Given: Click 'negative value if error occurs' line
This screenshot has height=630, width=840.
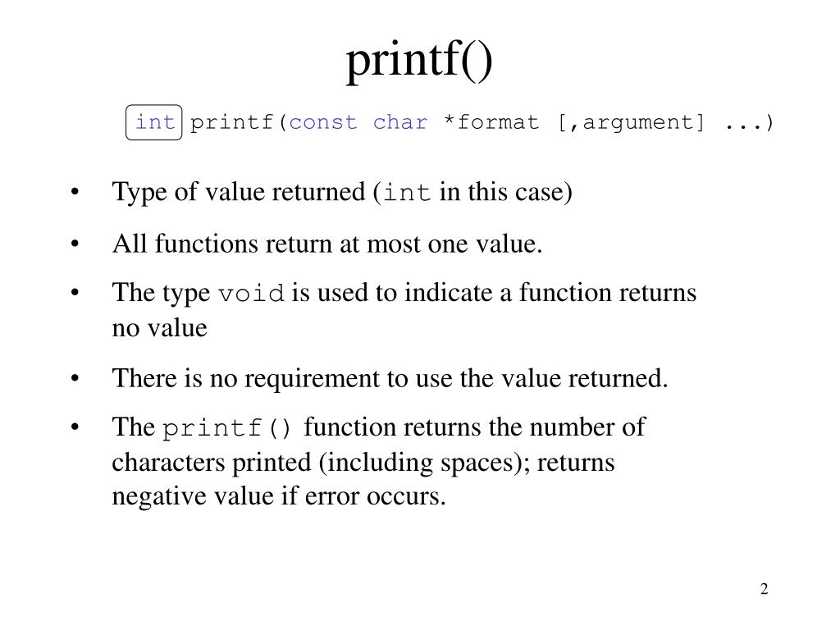Looking at the screenshot, I should 279,496.
